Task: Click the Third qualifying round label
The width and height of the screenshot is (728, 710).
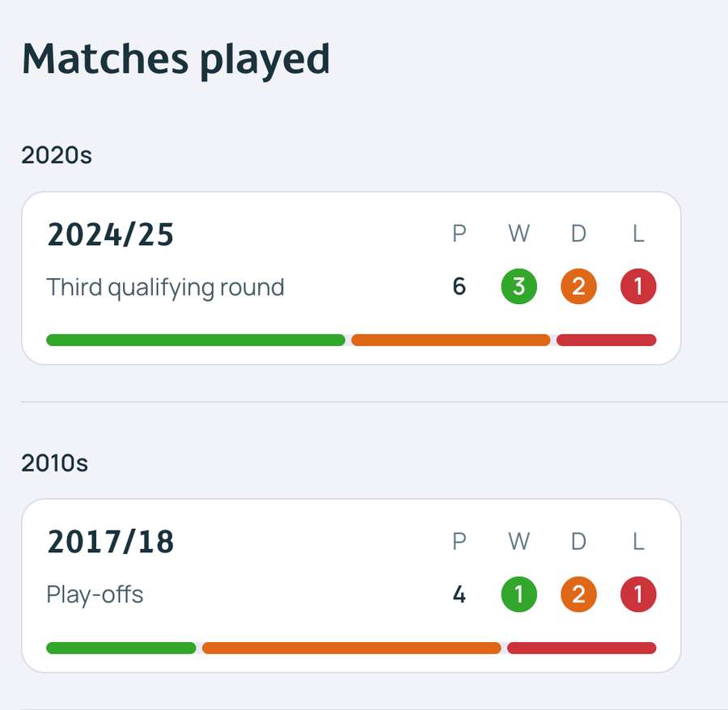Action: [x=166, y=287]
